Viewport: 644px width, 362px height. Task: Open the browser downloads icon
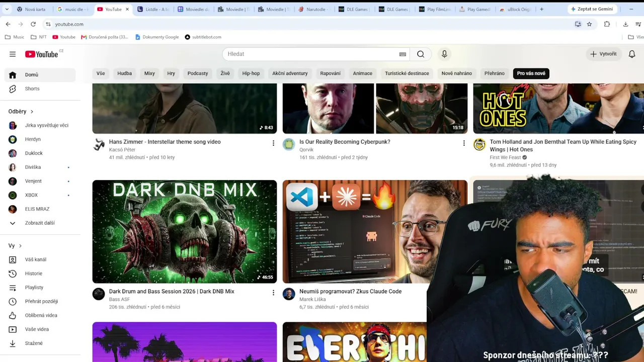[x=625, y=24]
